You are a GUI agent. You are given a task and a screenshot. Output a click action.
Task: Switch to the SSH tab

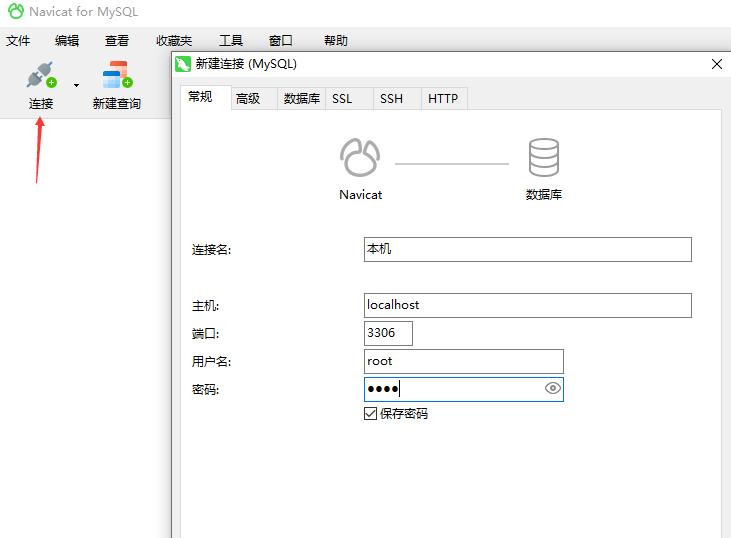click(x=397, y=98)
